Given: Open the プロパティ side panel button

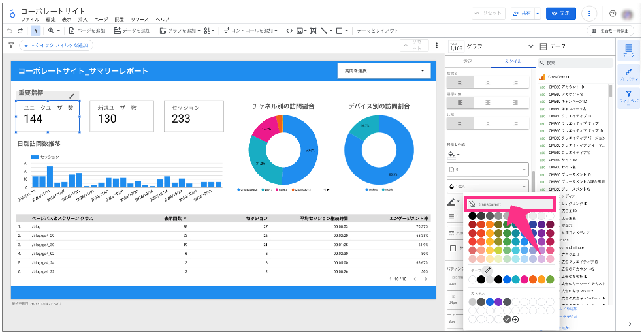Looking at the screenshot, I should pos(628,74).
